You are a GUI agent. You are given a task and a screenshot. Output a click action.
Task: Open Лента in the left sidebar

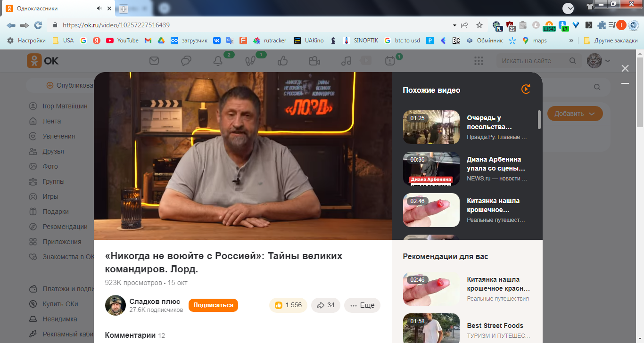click(51, 121)
